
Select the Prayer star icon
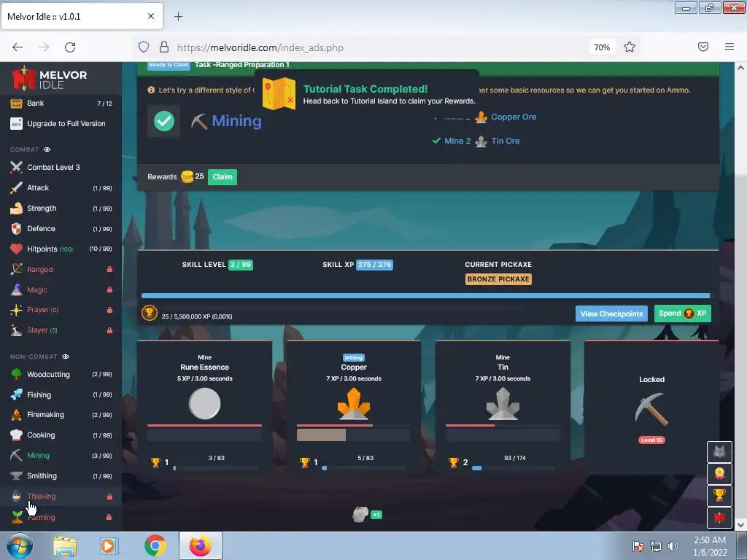[x=16, y=310]
